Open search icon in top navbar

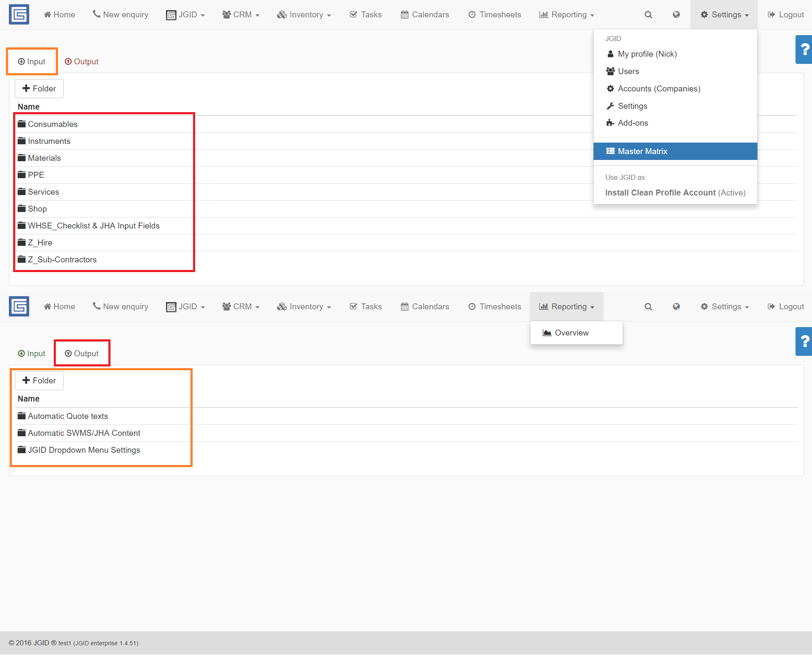pyautogui.click(x=648, y=14)
